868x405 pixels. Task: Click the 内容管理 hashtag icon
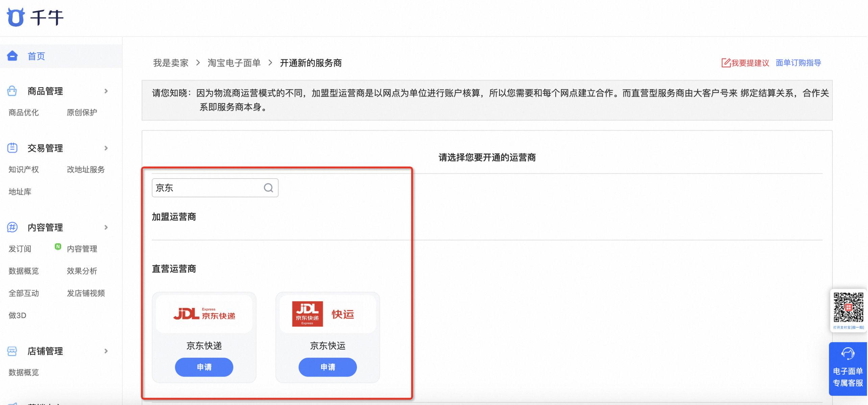pyautogui.click(x=12, y=227)
